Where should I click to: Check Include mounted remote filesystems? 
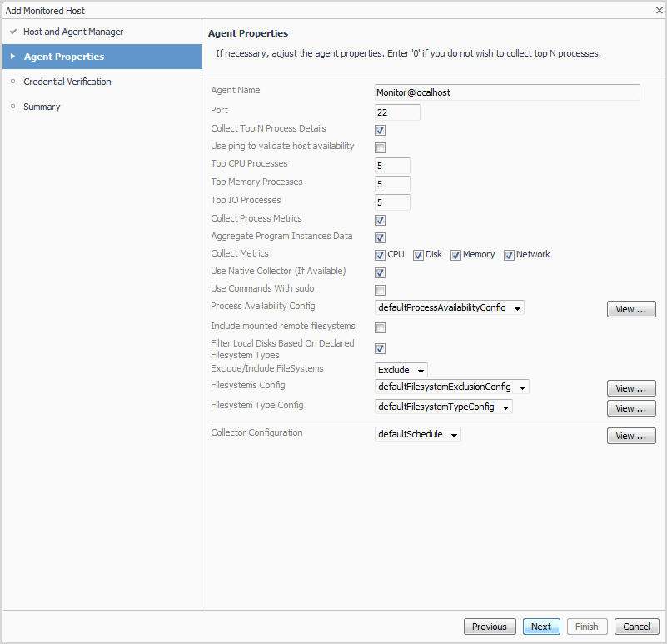point(380,327)
